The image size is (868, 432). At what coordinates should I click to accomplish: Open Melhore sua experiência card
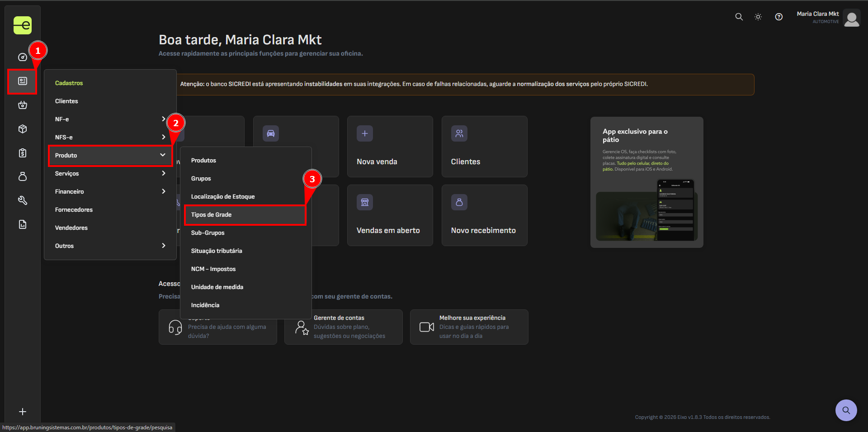[469, 327]
